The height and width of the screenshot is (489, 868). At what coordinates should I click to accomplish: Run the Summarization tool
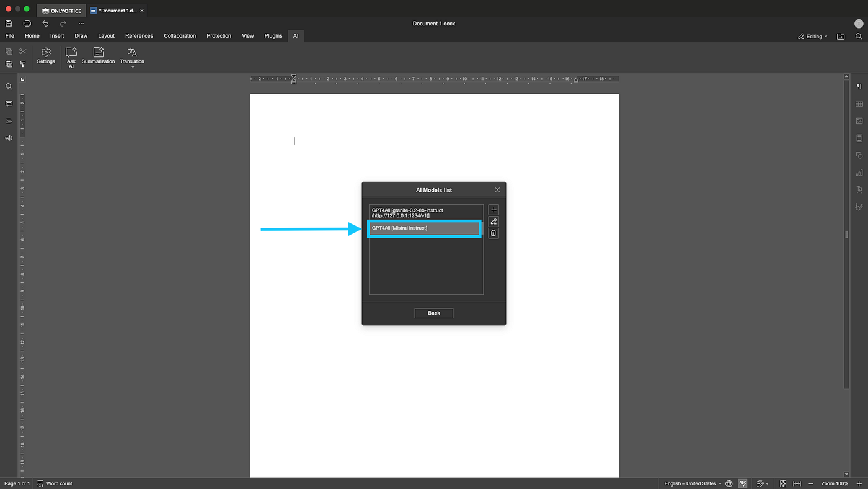click(98, 56)
